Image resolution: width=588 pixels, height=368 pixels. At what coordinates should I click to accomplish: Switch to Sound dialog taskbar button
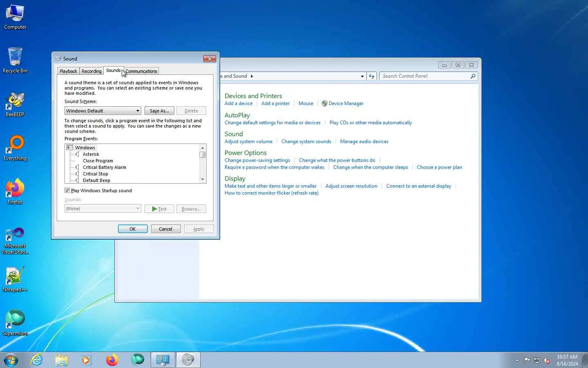188,360
